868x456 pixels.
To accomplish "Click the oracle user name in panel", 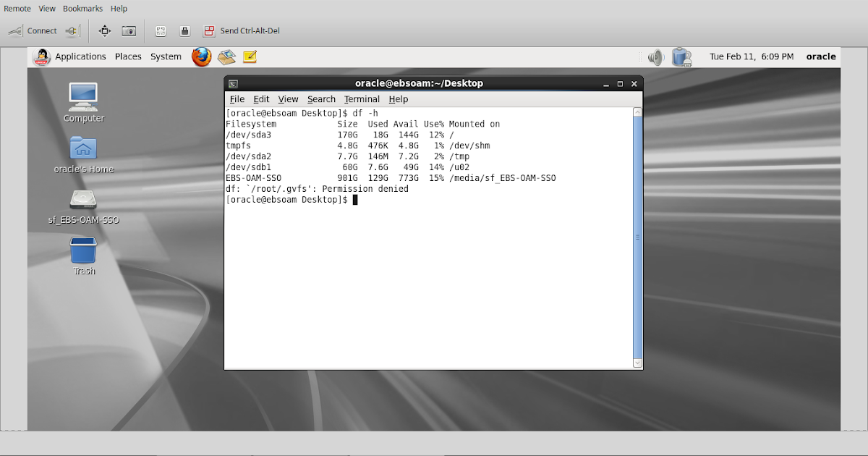I will pos(821,56).
